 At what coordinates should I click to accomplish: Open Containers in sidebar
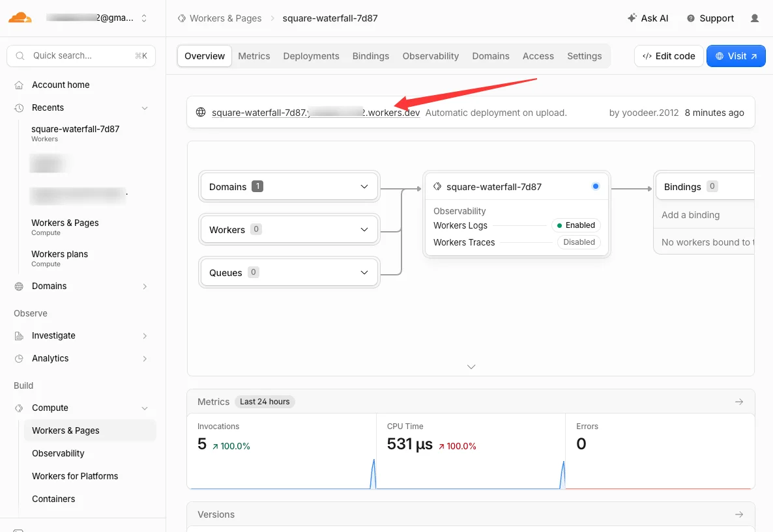pyautogui.click(x=53, y=499)
